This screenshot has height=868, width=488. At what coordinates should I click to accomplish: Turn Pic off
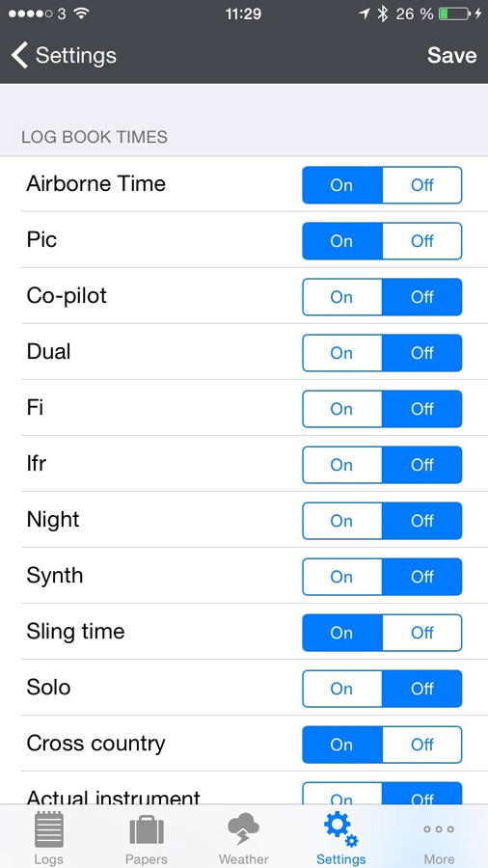[422, 241]
